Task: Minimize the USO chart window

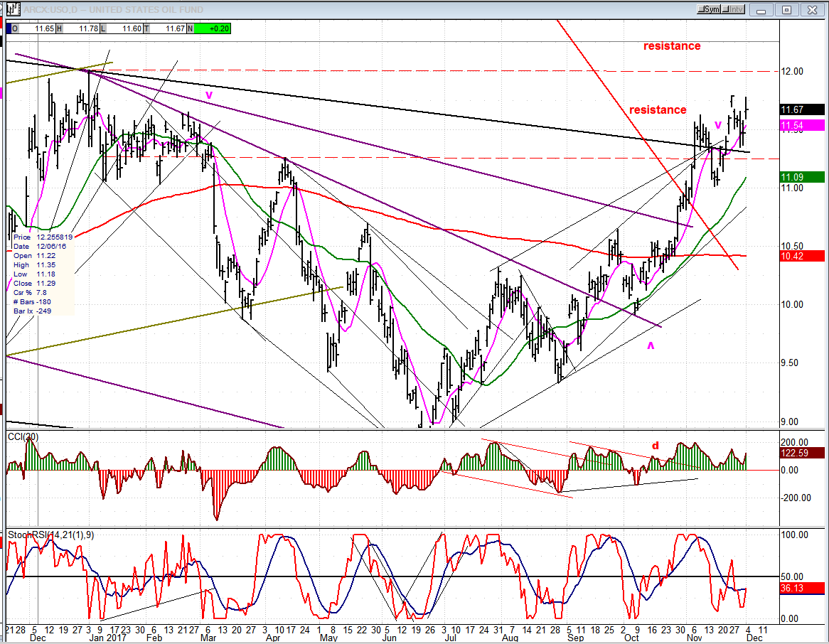Action: [x=761, y=10]
